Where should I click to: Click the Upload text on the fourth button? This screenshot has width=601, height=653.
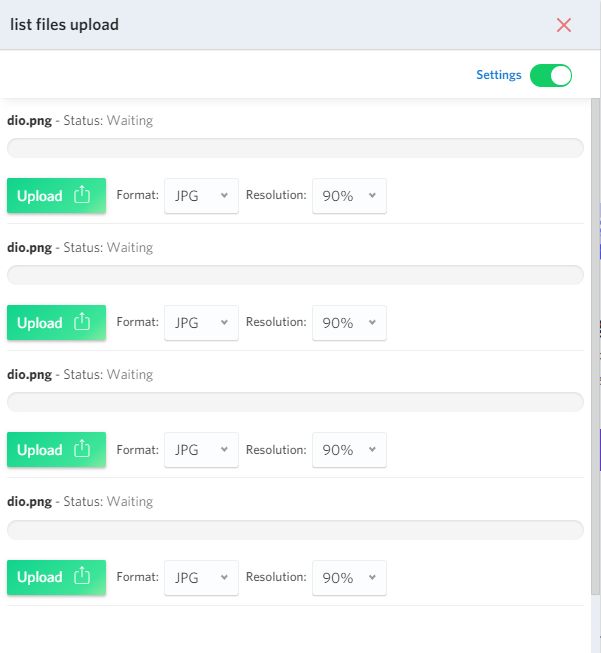[x=40, y=577]
